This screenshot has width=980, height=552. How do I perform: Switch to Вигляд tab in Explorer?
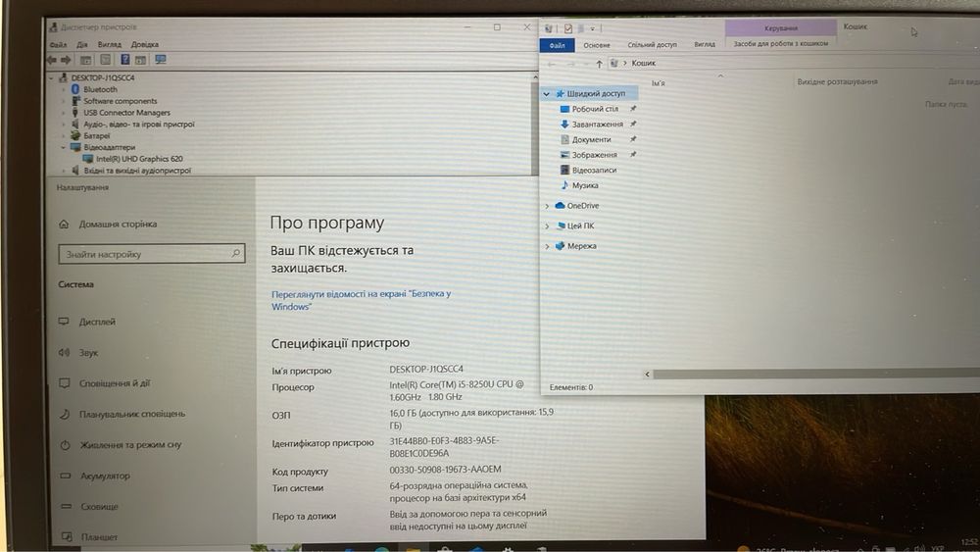point(705,44)
